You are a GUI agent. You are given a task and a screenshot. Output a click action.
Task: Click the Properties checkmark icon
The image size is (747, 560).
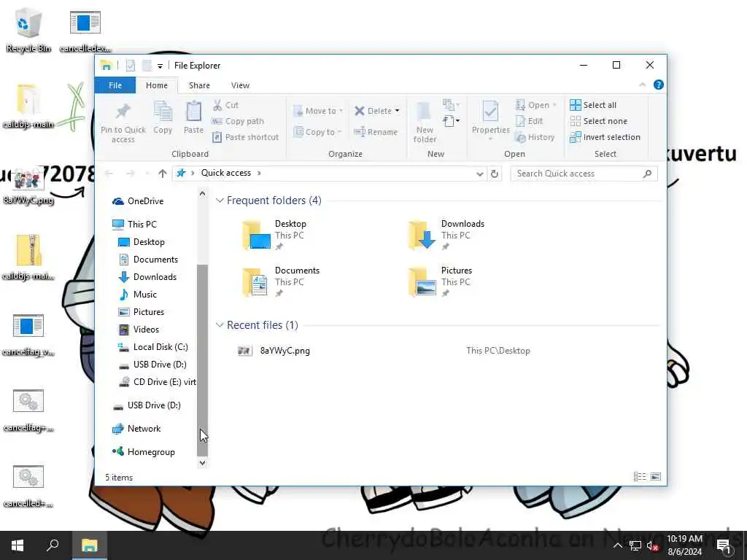(x=490, y=112)
